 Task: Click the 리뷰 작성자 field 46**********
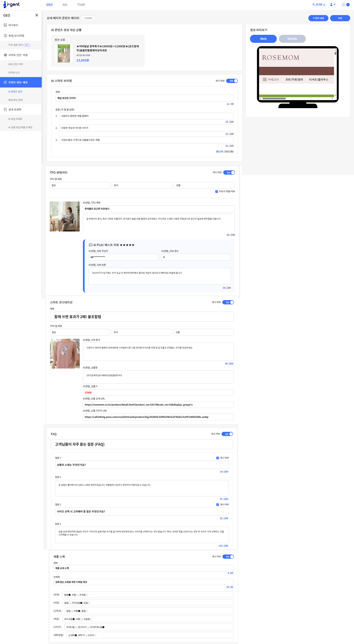(x=123, y=257)
